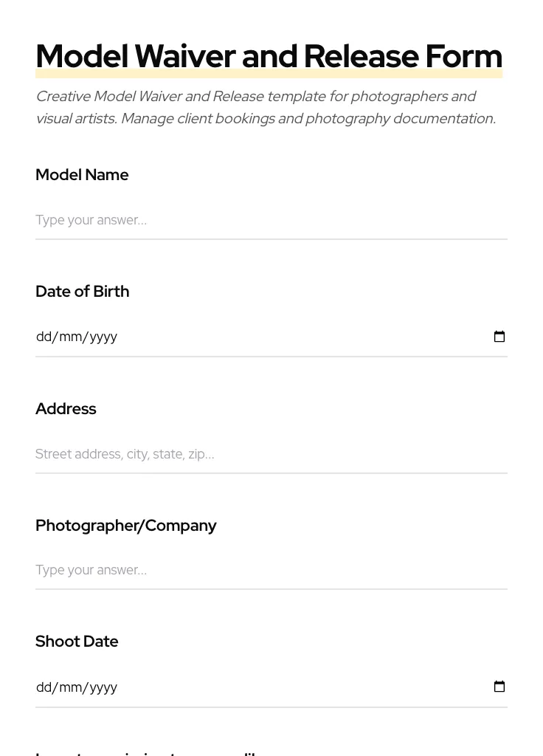The image size is (543, 756).
Task: Click the "Model Waiver and Release Form" title
Action: [x=269, y=56]
